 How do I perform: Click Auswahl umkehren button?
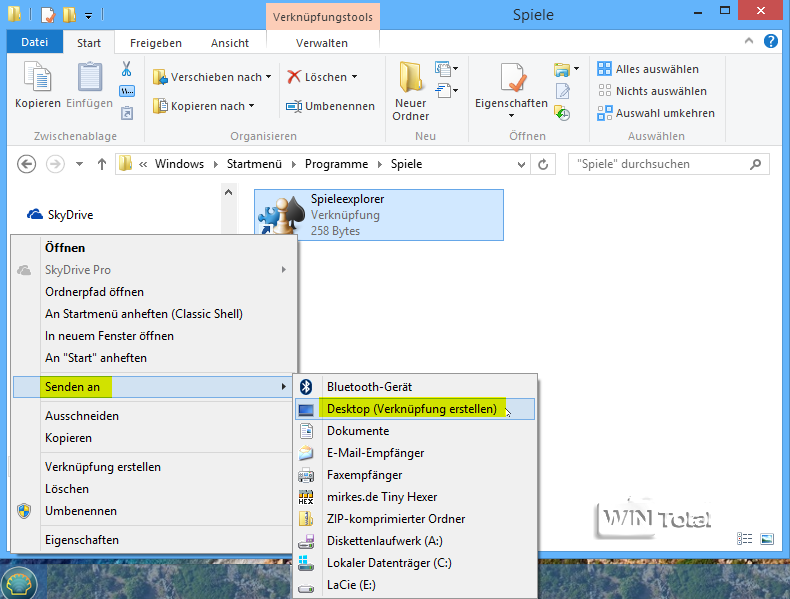[x=656, y=113]
